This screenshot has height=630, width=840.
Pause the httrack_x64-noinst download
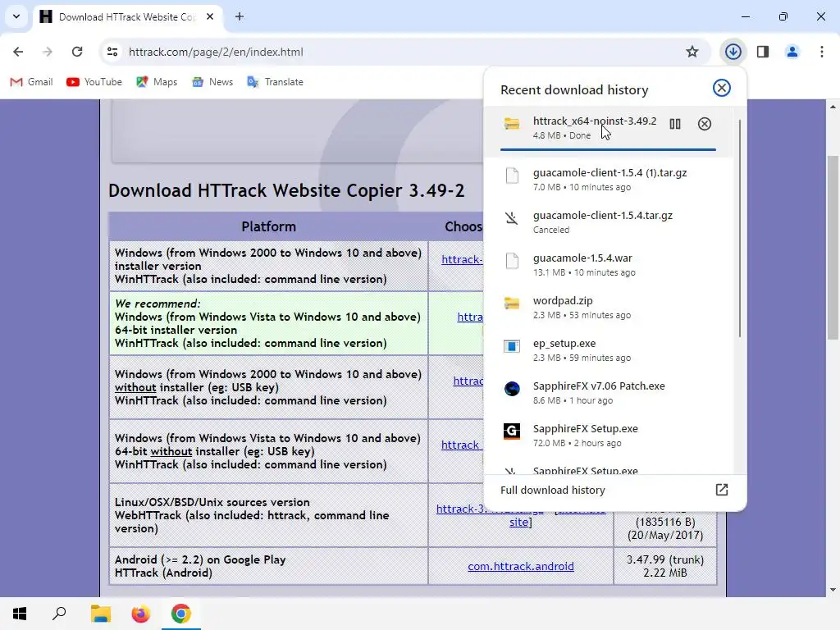[x=675, y=125]
